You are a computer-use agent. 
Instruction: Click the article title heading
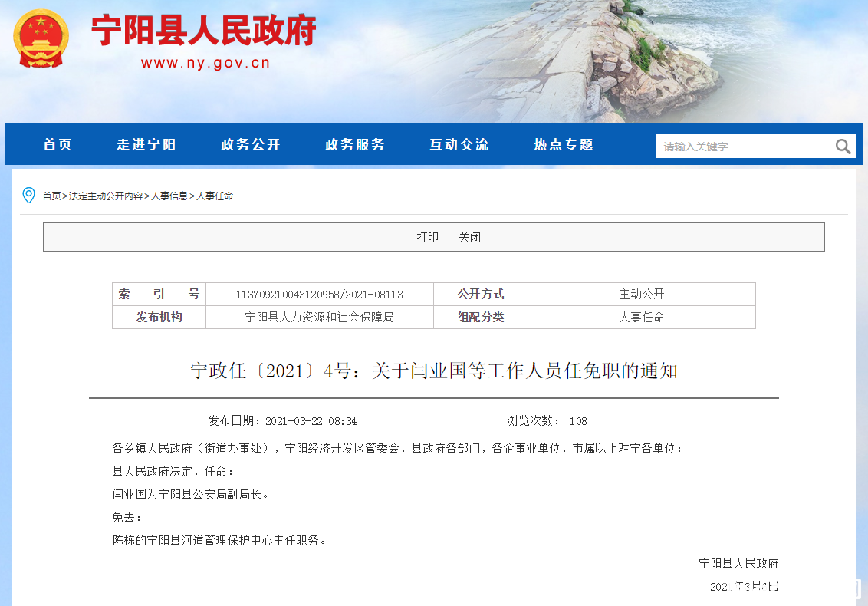(434, 371)
